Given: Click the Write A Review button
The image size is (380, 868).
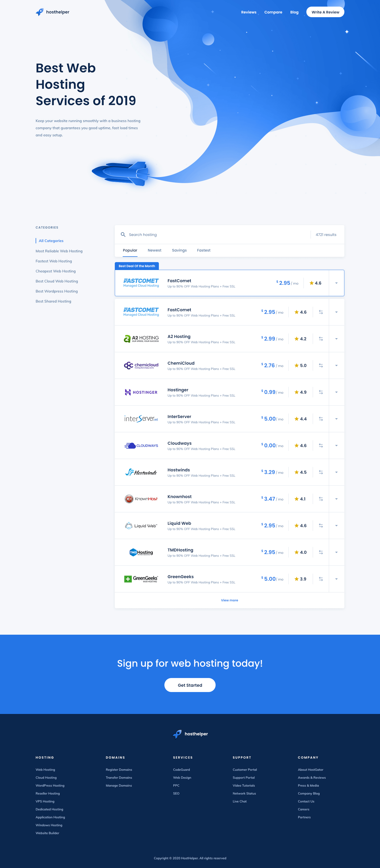Looking at the screenshot, I should [x=325, y=12].
